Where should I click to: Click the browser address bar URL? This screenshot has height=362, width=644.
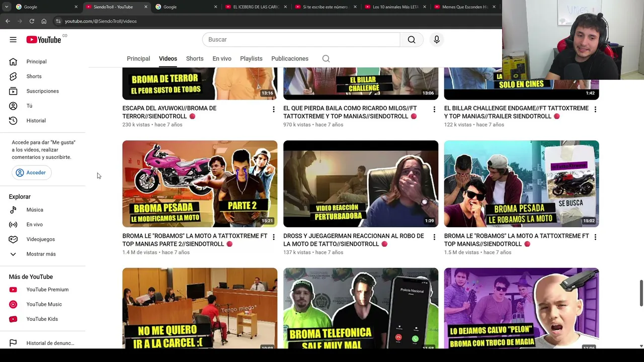coord(101,21)
